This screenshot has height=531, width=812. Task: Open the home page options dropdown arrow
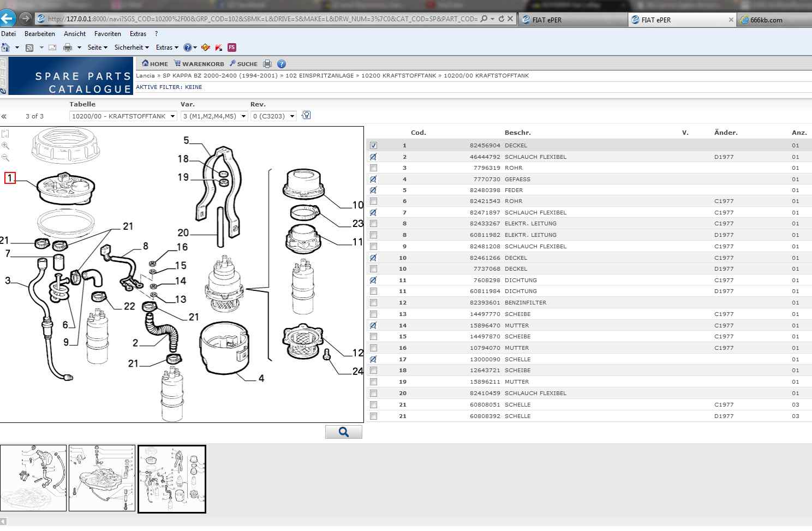click(17, 47)
